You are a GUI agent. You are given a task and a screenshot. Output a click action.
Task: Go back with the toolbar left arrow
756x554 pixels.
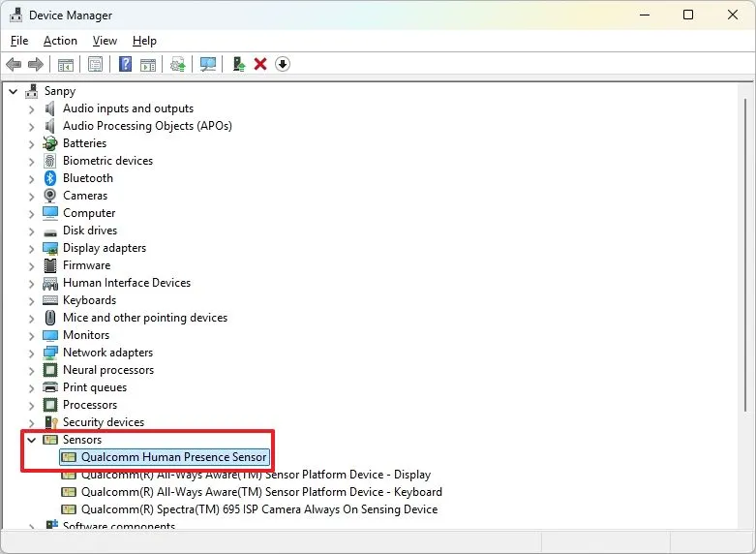pos(14,64)
